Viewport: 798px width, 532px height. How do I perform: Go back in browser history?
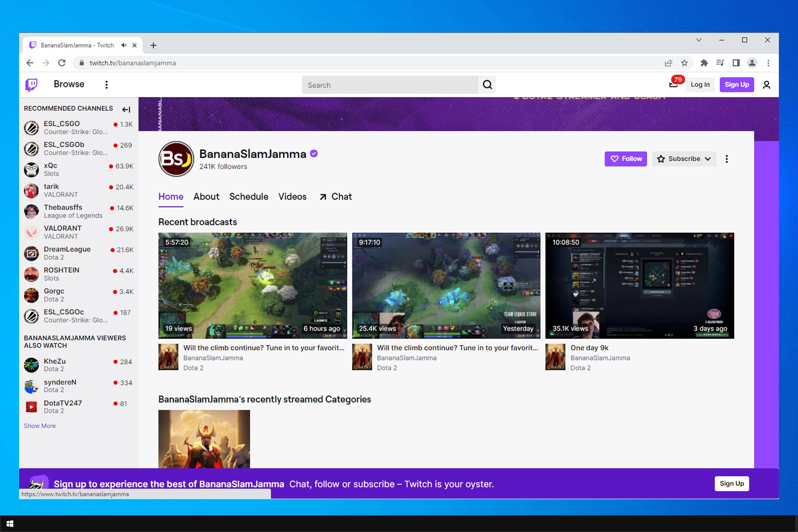(x=30, y=63)
